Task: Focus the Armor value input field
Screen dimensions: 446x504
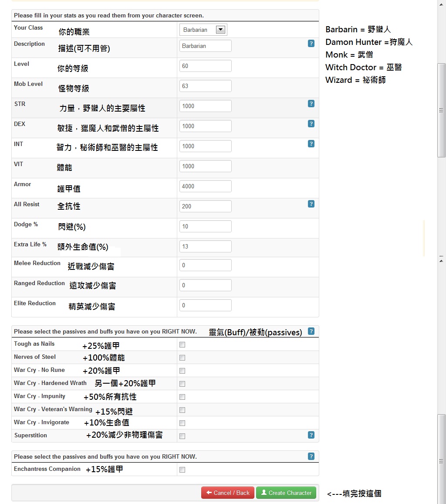Action: (205, 187)
